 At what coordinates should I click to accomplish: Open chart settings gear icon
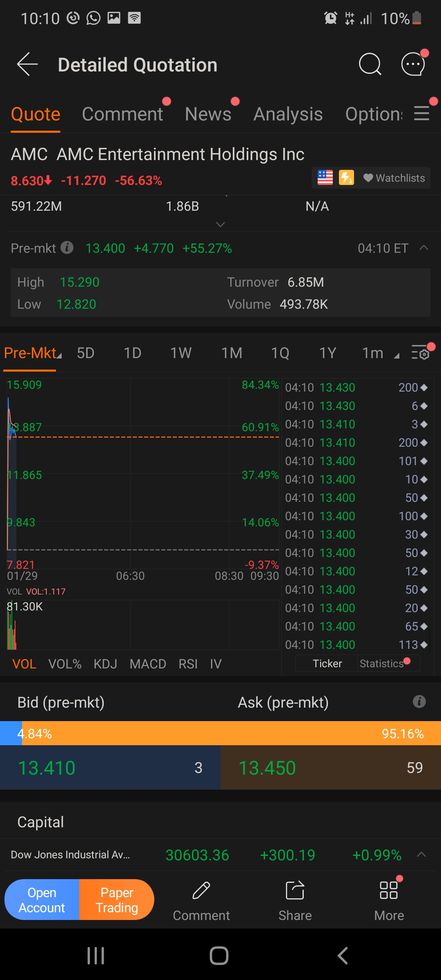click(421, 352)
